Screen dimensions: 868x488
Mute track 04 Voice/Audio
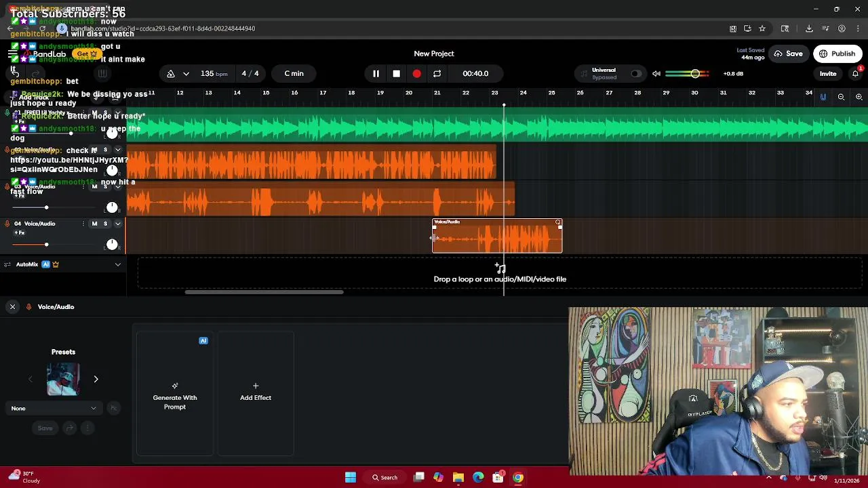94,224
